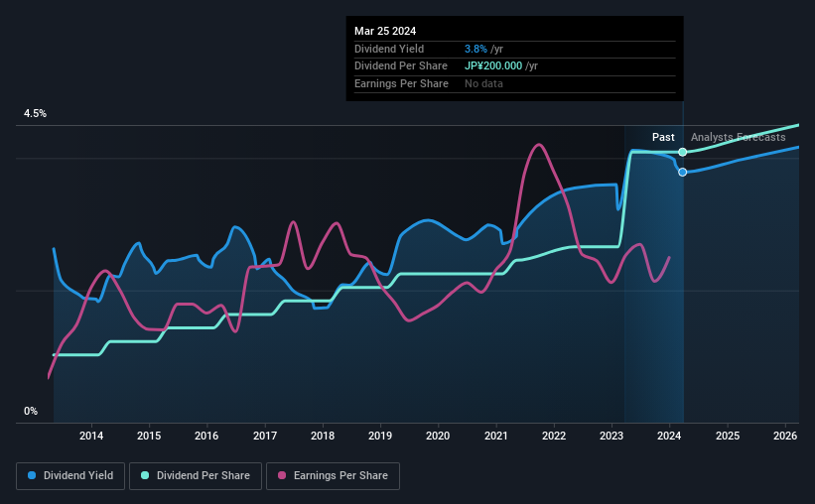Select the blue dividend yield data point

[682, 172]
